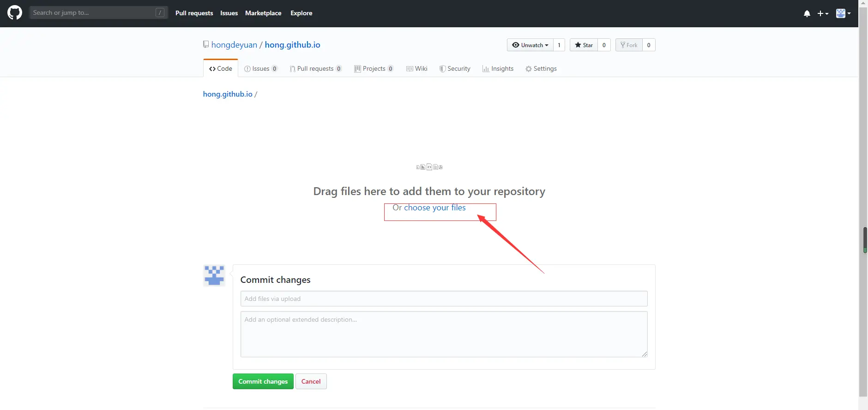Star this repository
Image resolution: width=868 pixels, height=410 pixels.
[584, 45]
